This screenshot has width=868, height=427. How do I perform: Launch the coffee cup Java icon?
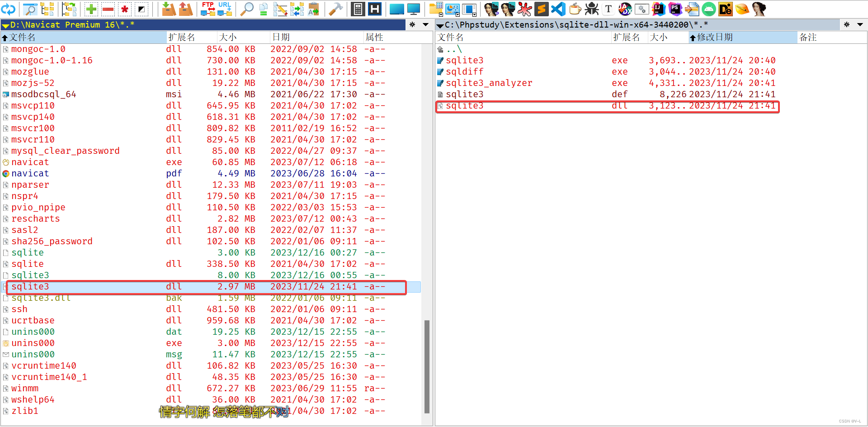tap(575, 9)
